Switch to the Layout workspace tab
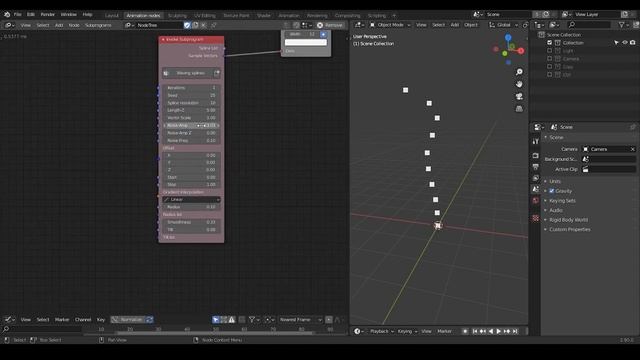Screen dimensions: 640x360 coord(111,16)
